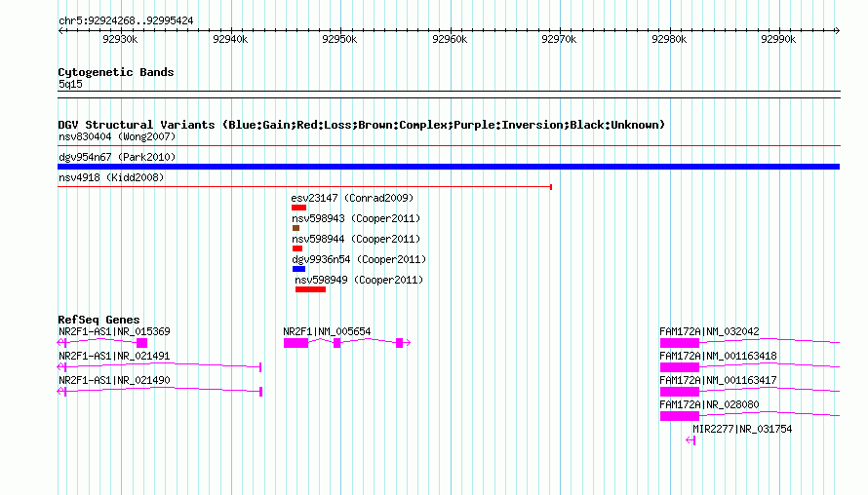Click the ruler's right end arrow
The image size is (868, 495).
(x=837, y=30)
